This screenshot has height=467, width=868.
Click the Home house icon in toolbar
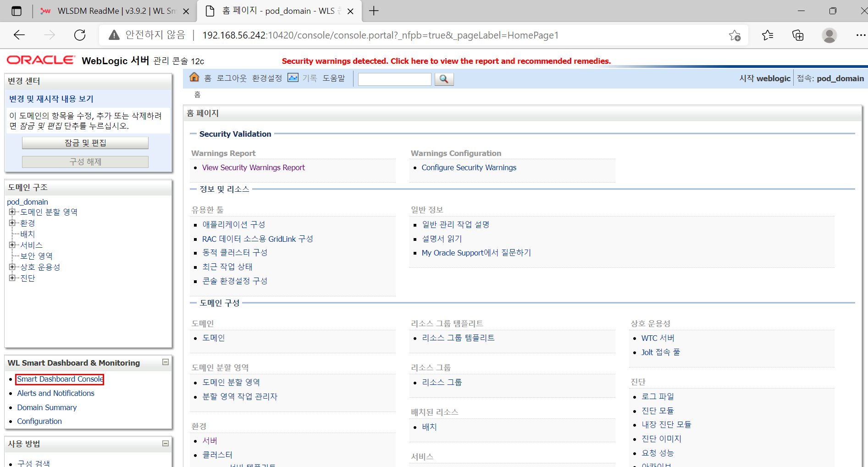(194, 77)
